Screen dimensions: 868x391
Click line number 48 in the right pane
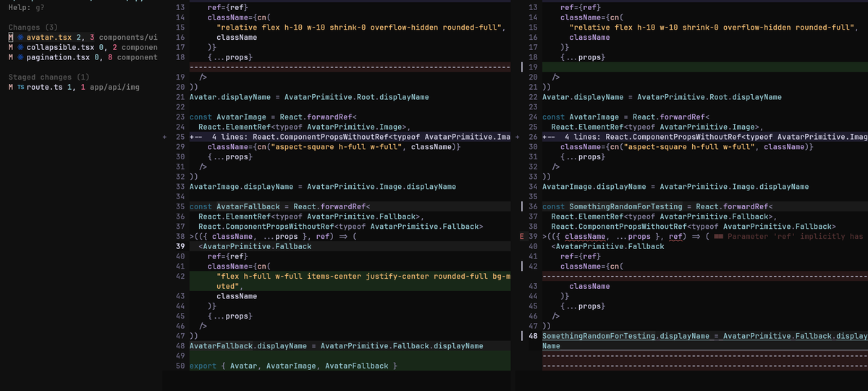[x=533, y=336]
